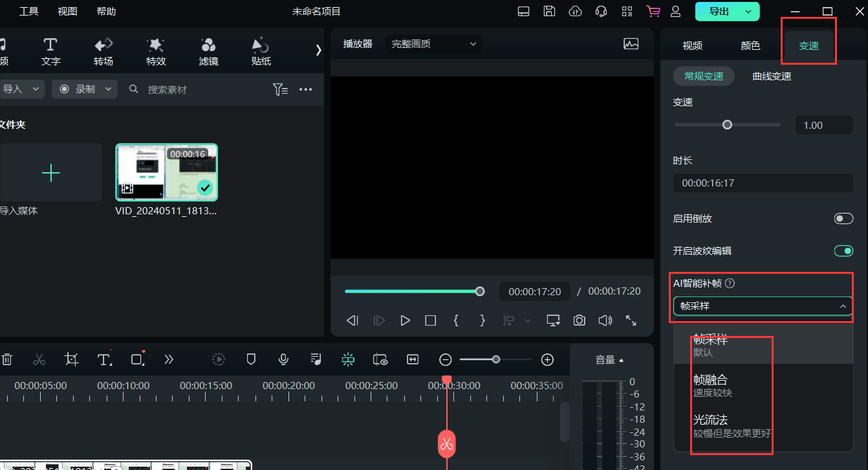
Task: Disable the 开启波纹编辑 ripple editing toggle
Action: (x=843, y=251)
